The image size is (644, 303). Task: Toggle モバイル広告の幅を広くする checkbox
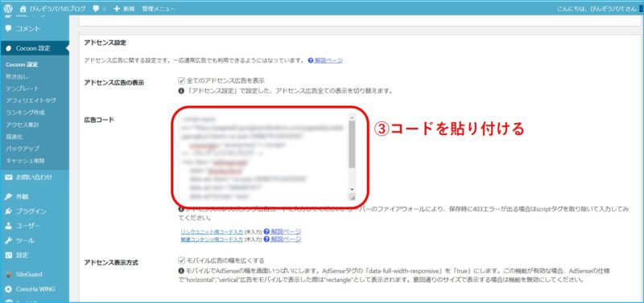click(181, 260)
